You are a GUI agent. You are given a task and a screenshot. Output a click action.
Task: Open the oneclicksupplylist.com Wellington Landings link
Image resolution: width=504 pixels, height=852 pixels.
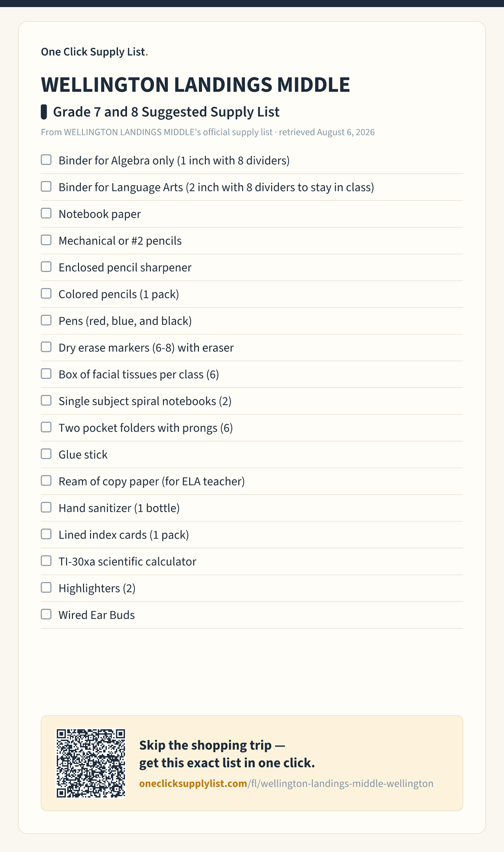[x=286, y=783]
